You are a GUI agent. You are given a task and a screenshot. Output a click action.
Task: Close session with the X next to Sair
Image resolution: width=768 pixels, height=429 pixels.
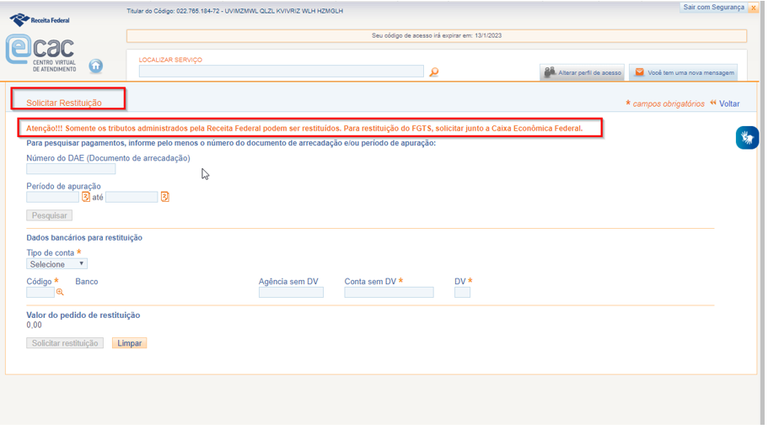[753, 8]
